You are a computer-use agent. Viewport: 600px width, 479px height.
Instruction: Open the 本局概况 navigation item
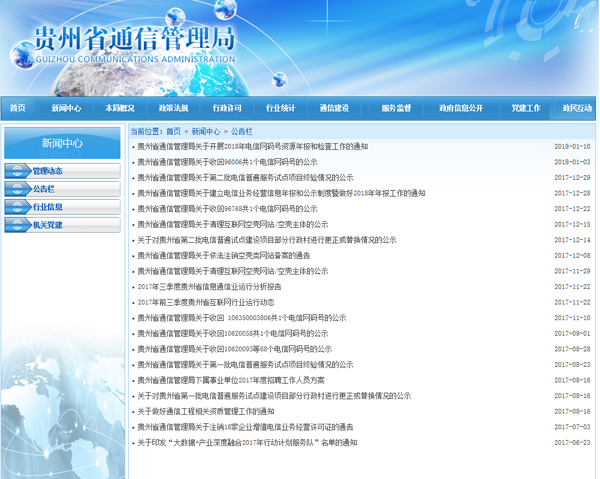(x=120, y=108)
